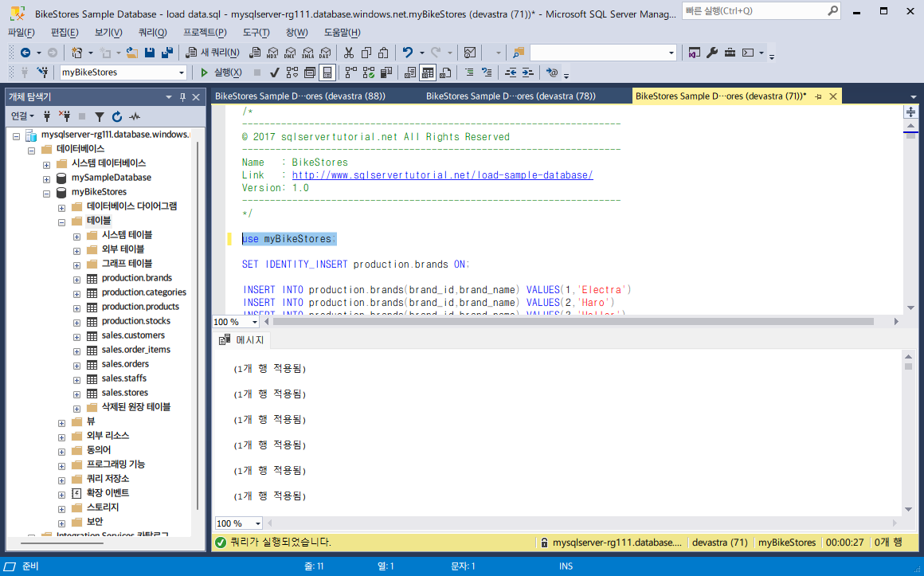Disconnect server in Object Explorer toolbar

coord(65,116)
